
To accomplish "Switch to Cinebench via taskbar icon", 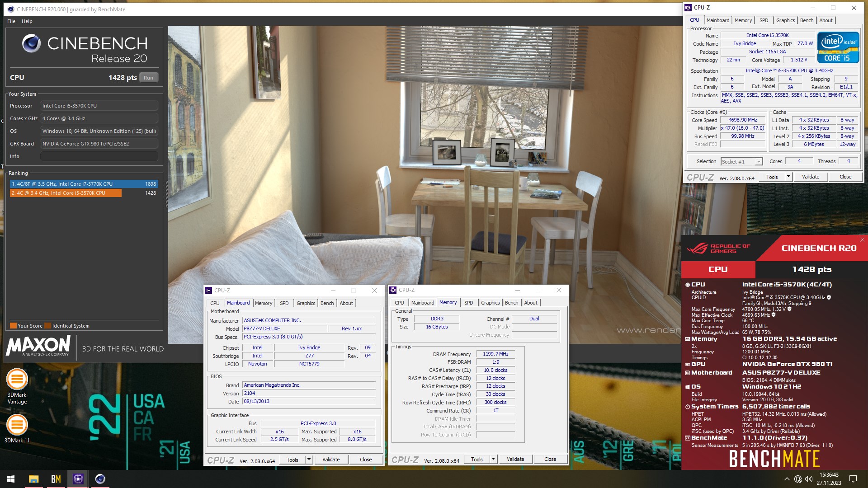I will click(100, 479).
